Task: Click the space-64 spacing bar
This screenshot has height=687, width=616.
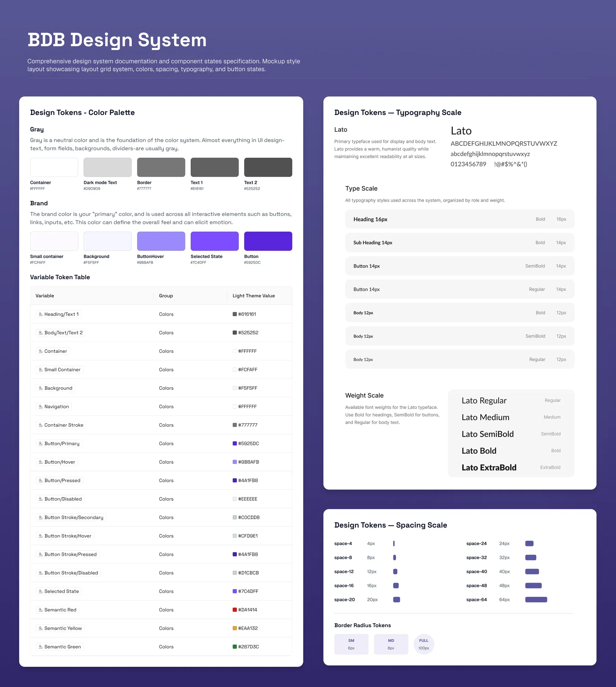Action: coord(536,599)
